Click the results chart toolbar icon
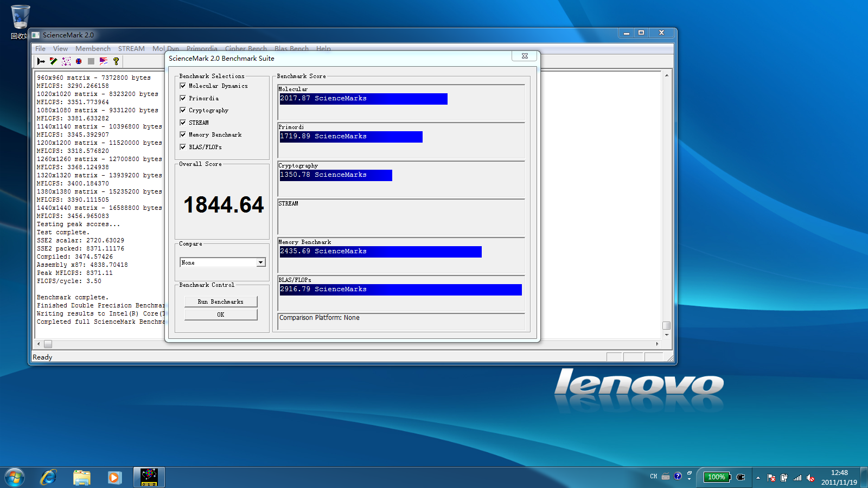 (x=104, y=61)
